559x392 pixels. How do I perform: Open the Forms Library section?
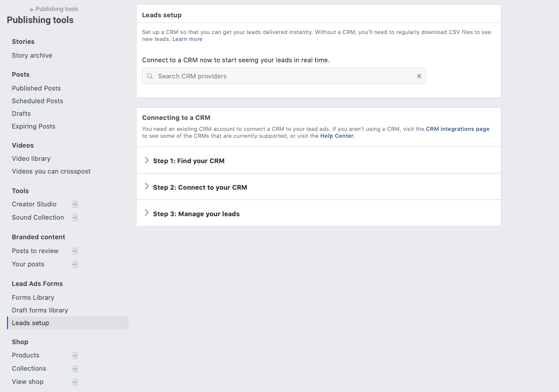click(x=33, y=297)
